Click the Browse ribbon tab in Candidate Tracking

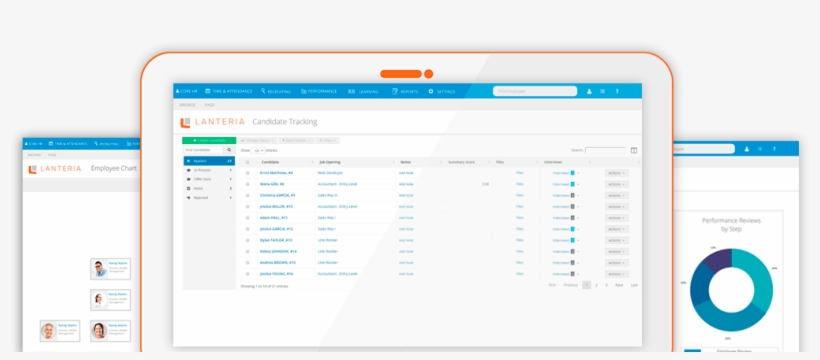click(187, 105)
